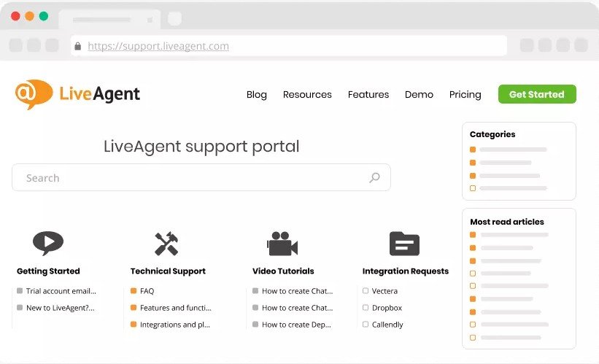Click the padlock icon in address bar

coord(78,46)
